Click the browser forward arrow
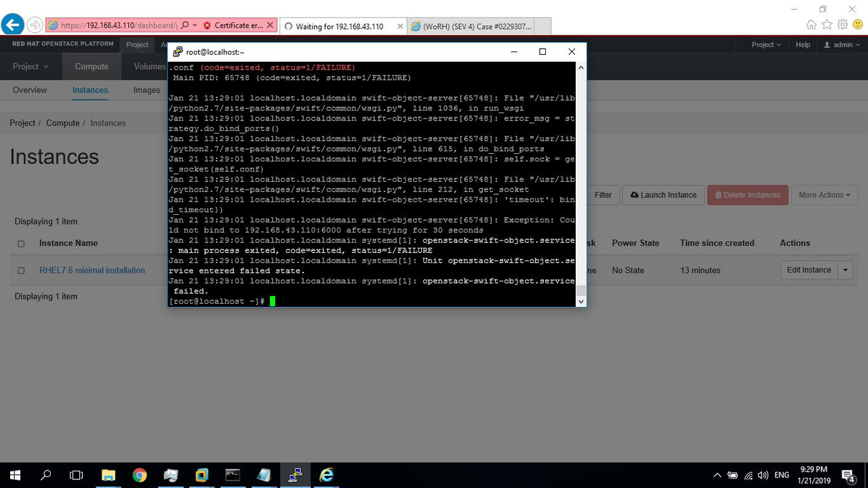Image resolution: width=868 pixels, height=488 pixels. (x=35, y=26)
